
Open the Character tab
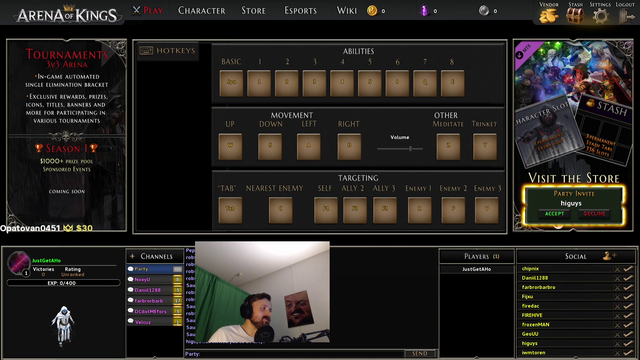click(202, 10)
